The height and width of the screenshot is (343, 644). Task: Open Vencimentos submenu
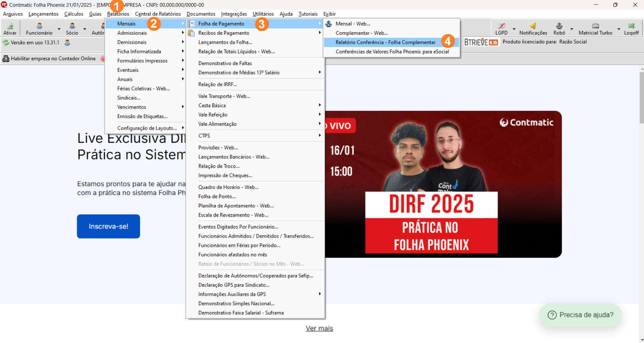pyautogui.click(x=145, y=107)
